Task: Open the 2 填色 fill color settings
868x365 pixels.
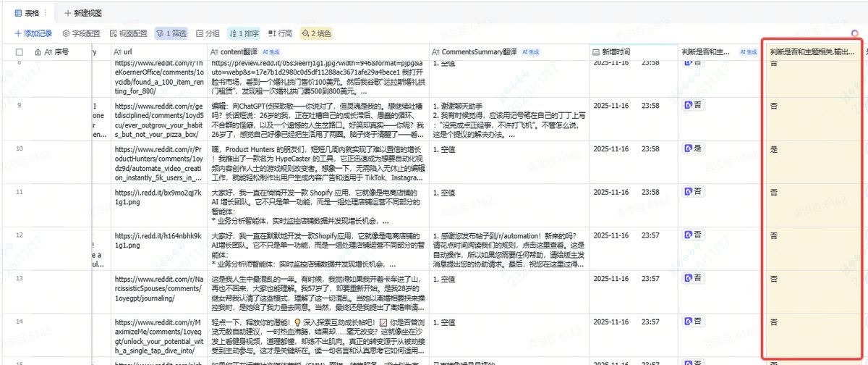Action: click(317, 33)
